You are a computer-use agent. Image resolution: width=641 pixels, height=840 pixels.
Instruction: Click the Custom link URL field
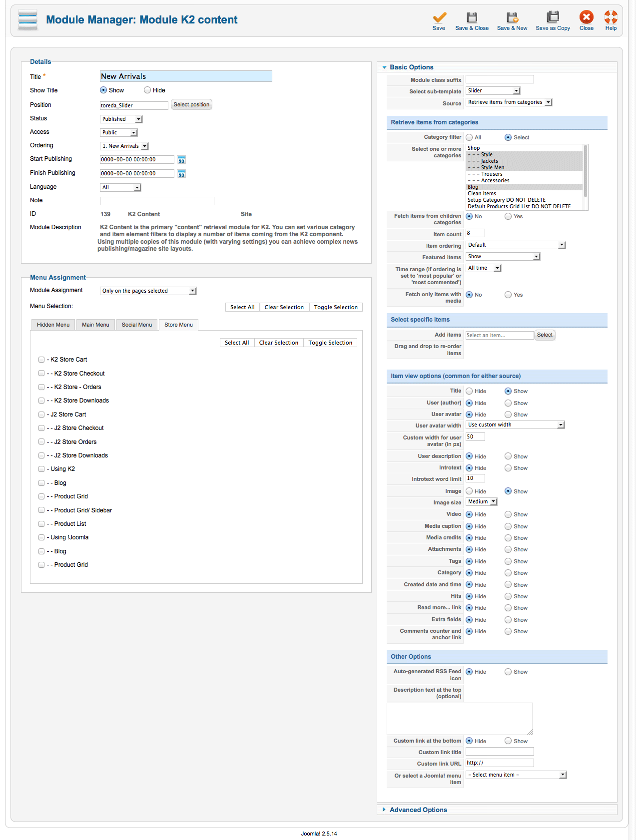click(500, 763)
